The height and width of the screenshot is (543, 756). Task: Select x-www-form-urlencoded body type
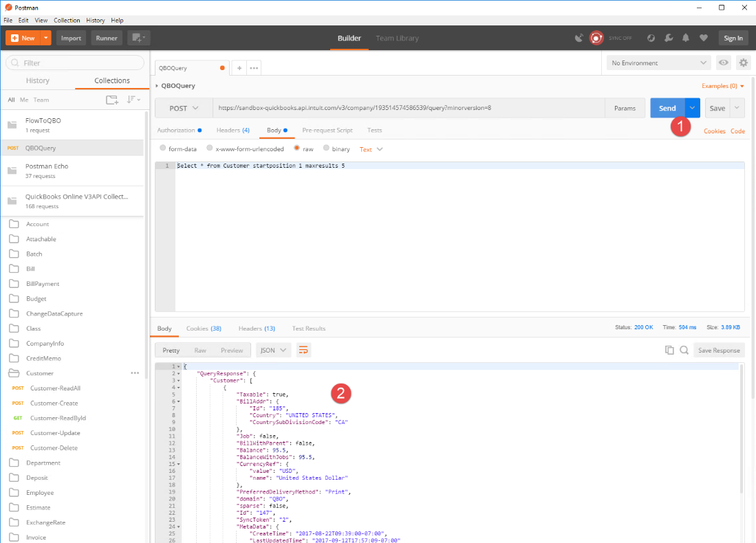pyautogui.click(x=209, y=148)
